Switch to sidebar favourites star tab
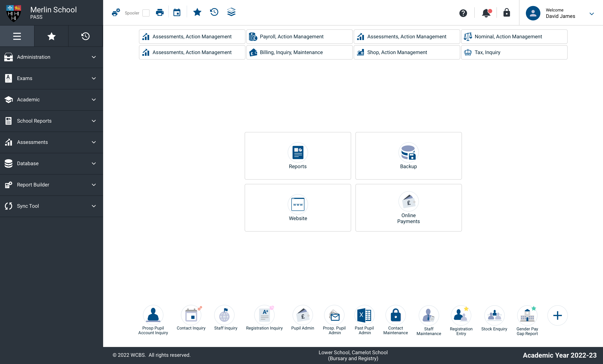This screenshot has width=603, height=364. click(x=51, y=36)
